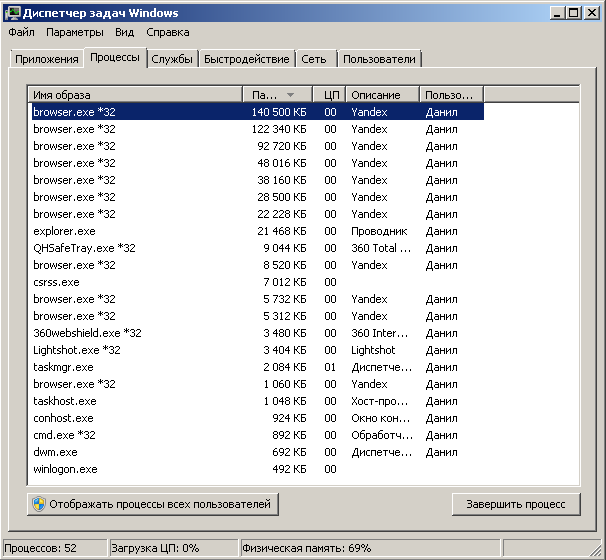Screen dimensions: 606x560
Task: Select browser.exe row using 5 312 КБ
Action: (x=256, y=316)
